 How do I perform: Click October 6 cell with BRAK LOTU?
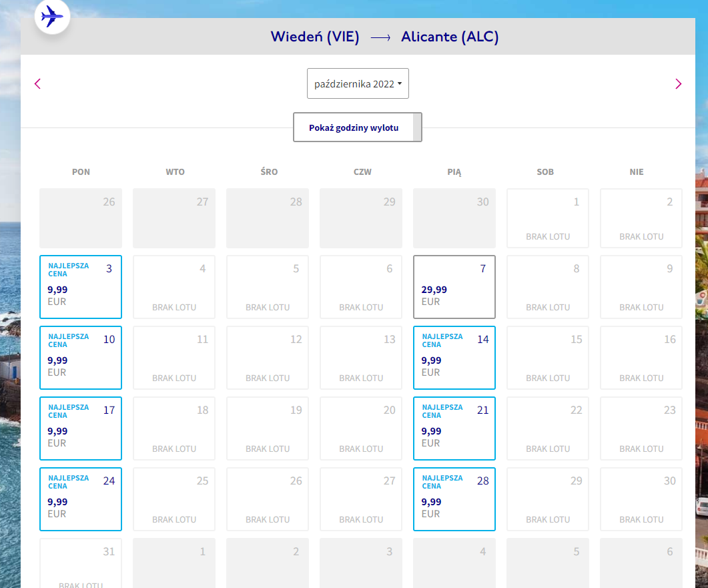coord(361,287)
